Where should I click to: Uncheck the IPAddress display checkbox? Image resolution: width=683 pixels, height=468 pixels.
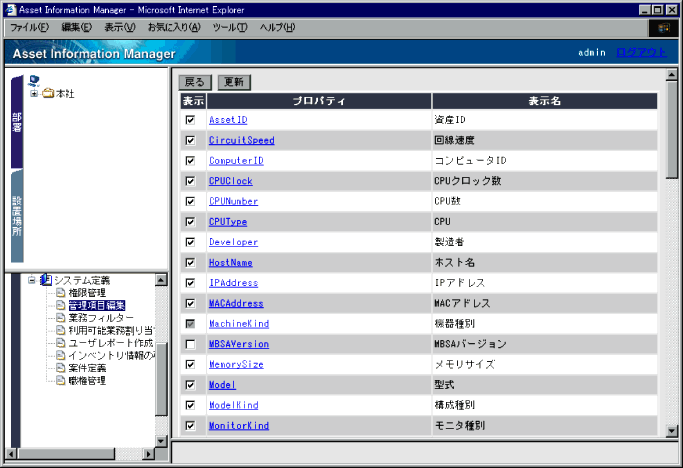(190, 283)
